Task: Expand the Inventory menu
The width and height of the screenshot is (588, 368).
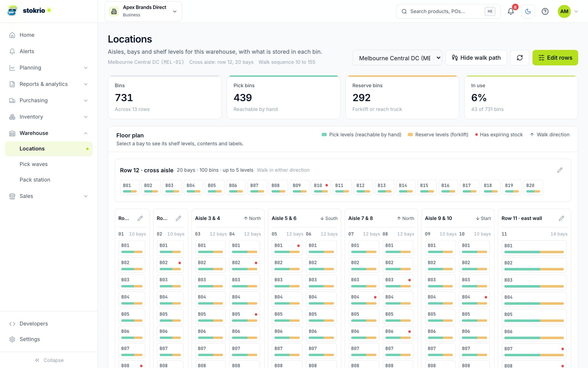Action: tap(49, 117)
